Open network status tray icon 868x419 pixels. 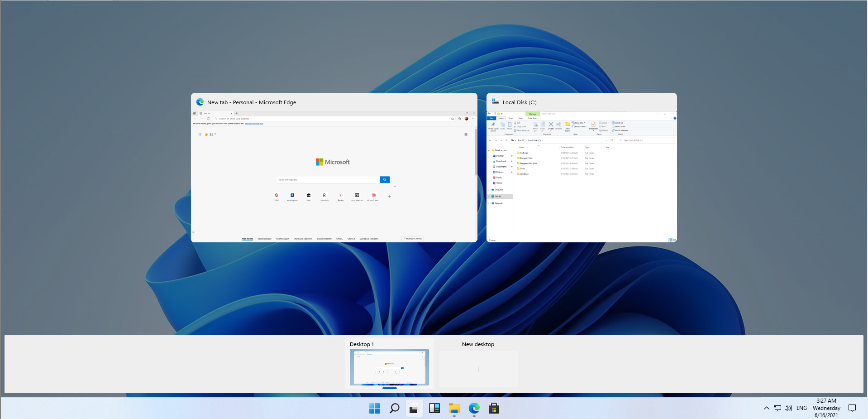click(777, 408)
